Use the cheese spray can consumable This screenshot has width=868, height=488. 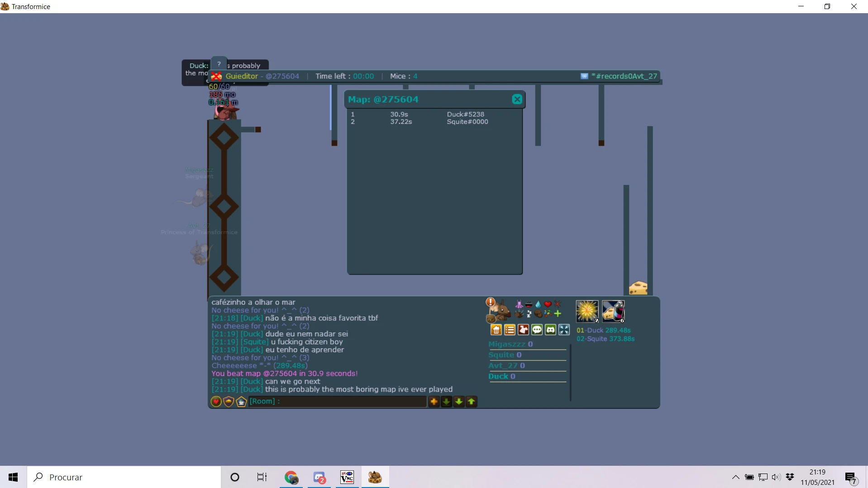[x=613, y=311]
